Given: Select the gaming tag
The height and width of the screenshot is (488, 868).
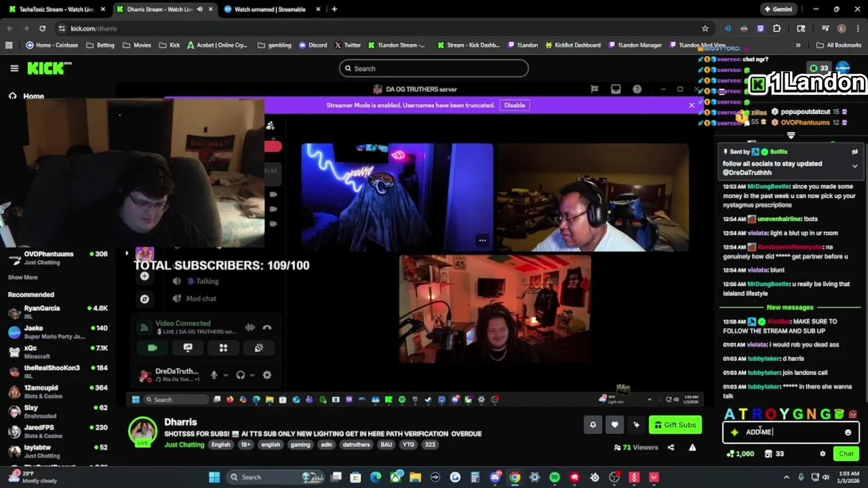Looking at the screenshot, I should pyautogui.click(x=300, y=445).
